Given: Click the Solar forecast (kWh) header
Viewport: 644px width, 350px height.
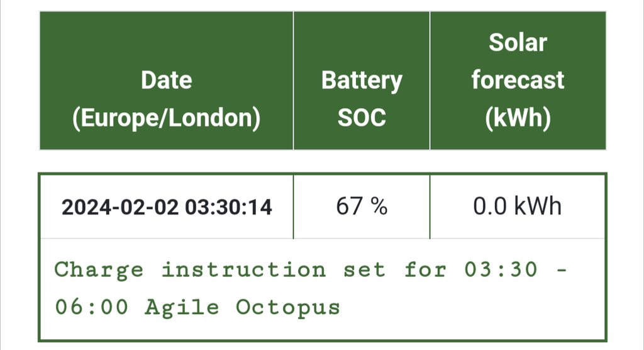Looking at the screenshot, I should [518, 81].
